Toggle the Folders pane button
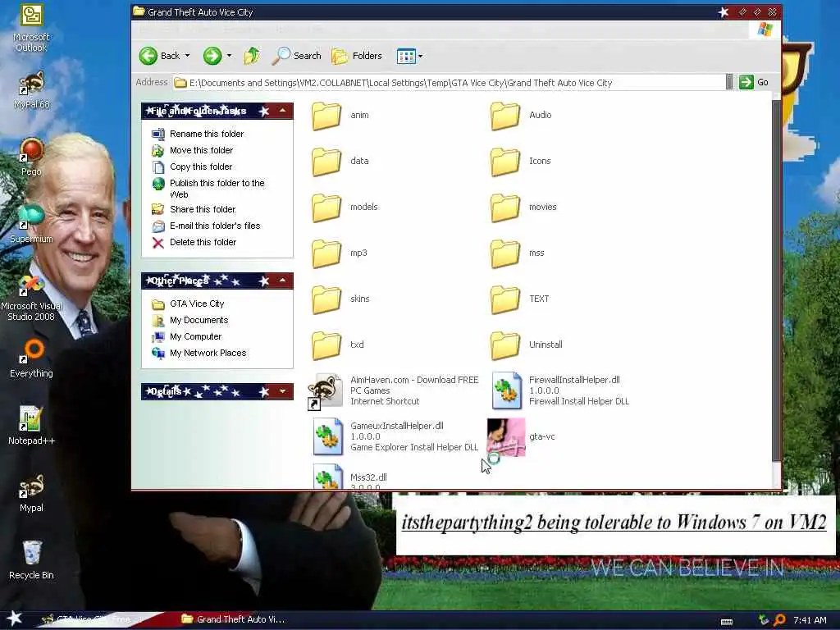Screen dimensions: 840x630 pyautogui.click(x=357, y=56)
